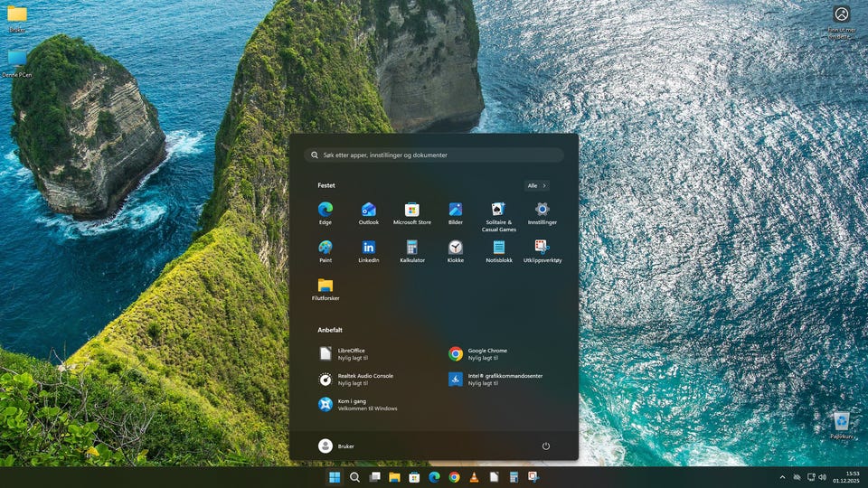Image resolution: width=868 pixels, height=488 pixels.
Task: Show hidden system tray icons
Action: point(782,477)
